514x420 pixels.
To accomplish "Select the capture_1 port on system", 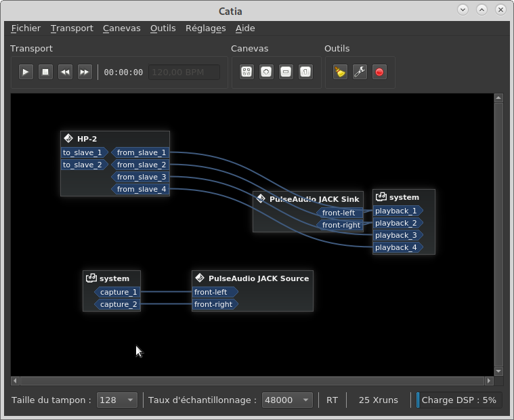I will coord(119,293).
